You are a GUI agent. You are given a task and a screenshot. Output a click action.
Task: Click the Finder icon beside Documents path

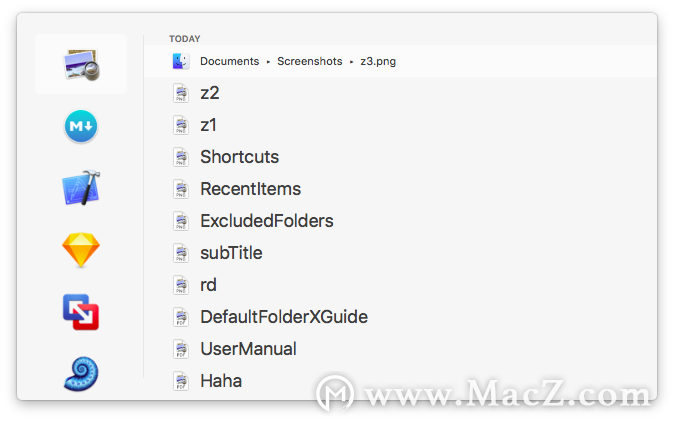coord(181,61)
